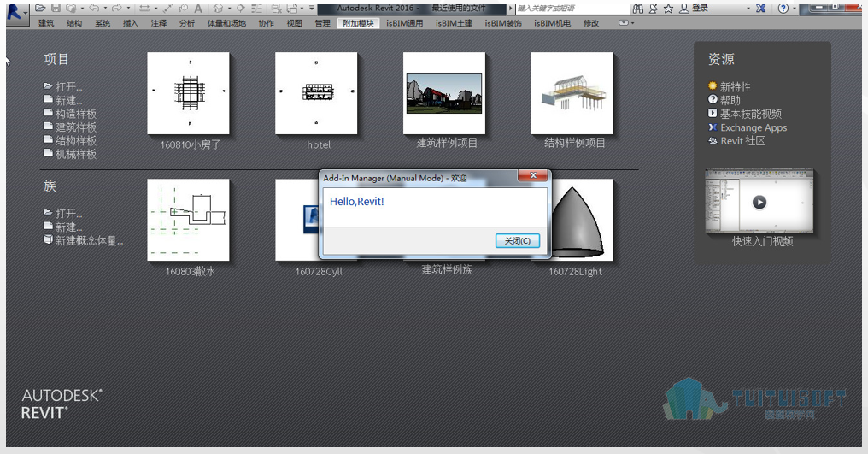Screen dimensions: 868x454
Task: Click the 关闭(C) button in the dialog
Action: click(517, 240)
